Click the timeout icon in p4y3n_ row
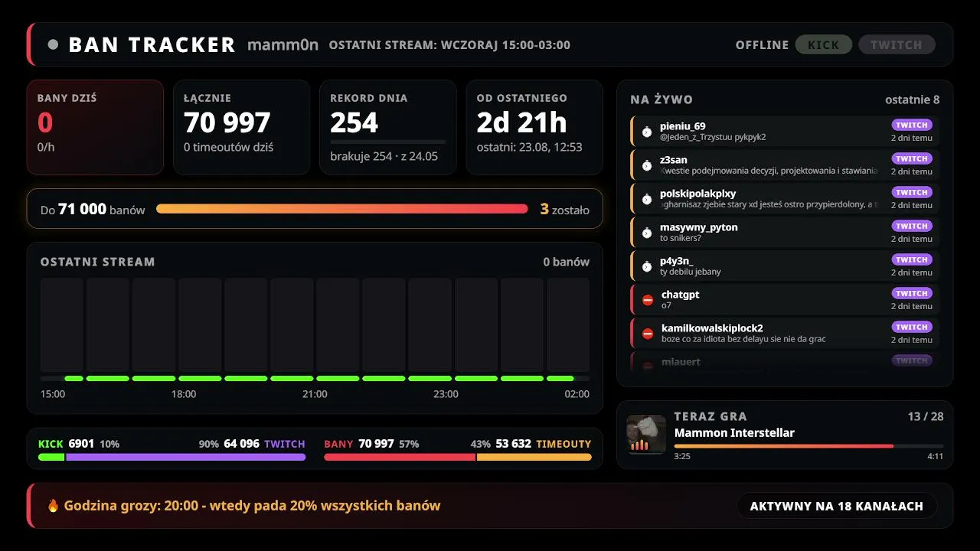The height and width of the screenshot is (551, 980). click(x=647, y=266)
